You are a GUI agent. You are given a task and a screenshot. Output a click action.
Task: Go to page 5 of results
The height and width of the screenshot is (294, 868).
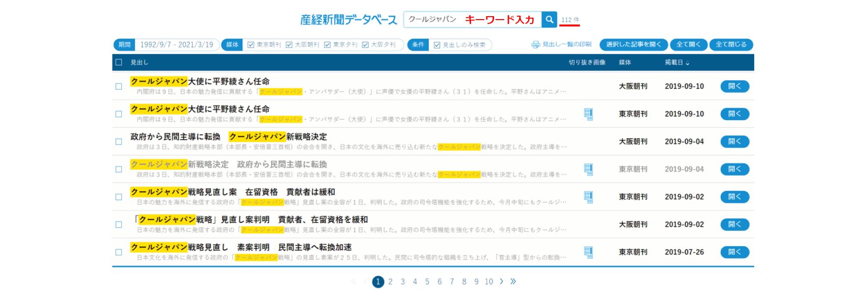427,282
